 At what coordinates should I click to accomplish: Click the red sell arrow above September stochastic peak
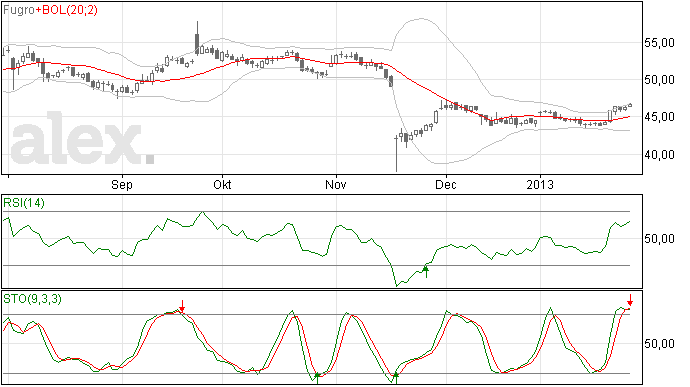coord(182,306)
